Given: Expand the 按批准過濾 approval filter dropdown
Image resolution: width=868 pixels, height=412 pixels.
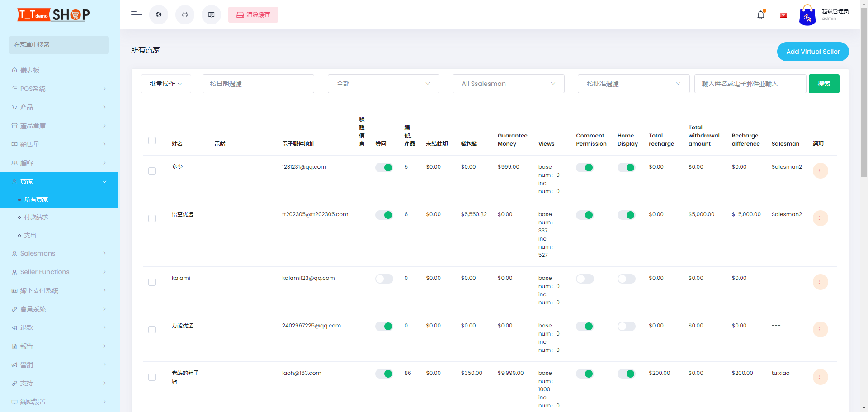Looking at the screenshot, I should point(633,84).
